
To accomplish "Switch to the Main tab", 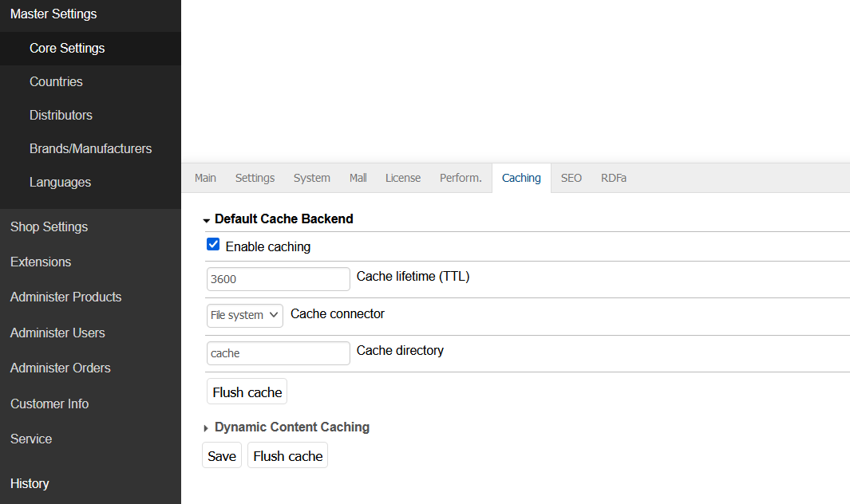I will [x=205, y=178].
